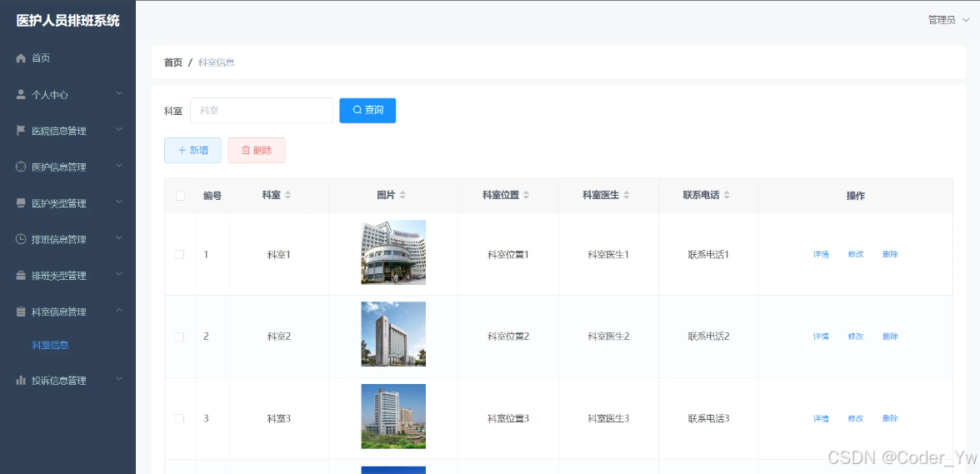The image size is (980, 474).
Task: Click the sort arrows on 联系电话 column
Action: 727,196
